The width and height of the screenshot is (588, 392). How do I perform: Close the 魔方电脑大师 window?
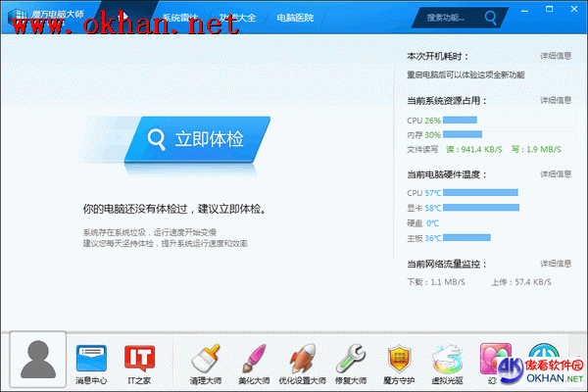pos(574,9)
